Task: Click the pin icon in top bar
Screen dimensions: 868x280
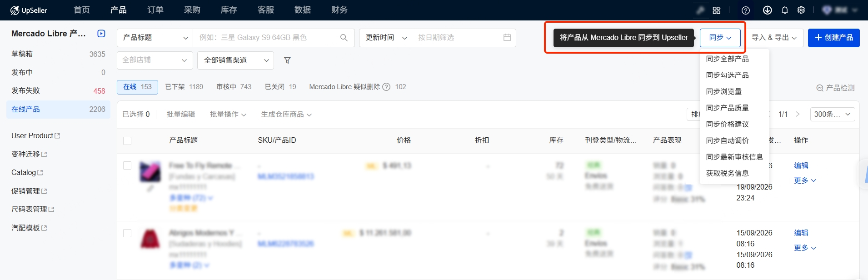Action: (x=700, y=10)
